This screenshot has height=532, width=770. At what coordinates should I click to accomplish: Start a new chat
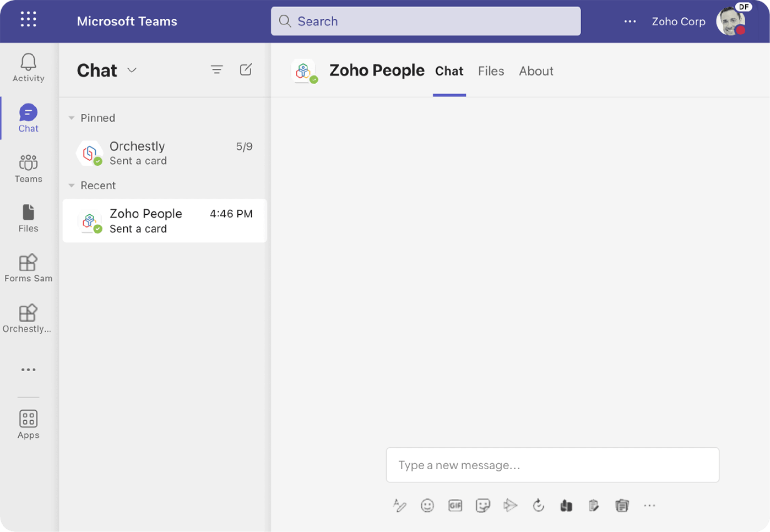(246, 70)
